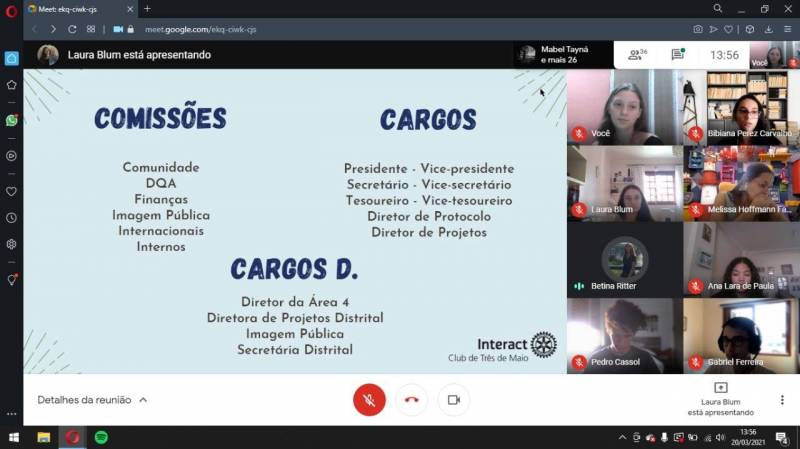The height and width of the screenshot is (449, 800).
Task: Reload the Meet page
Action: pyautogui.click(x=72, y=29)
